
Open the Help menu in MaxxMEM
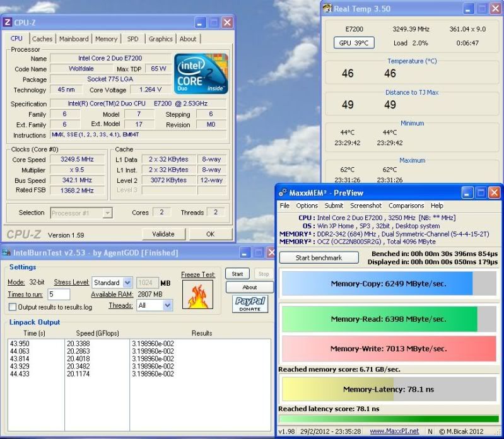pyautogui.click(x=437, y=206)
